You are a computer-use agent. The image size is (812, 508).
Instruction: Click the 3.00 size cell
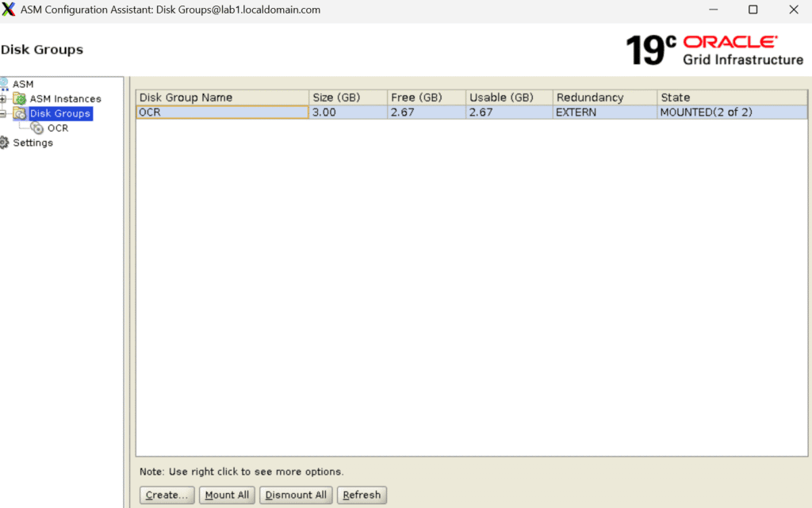coord(349,113)
